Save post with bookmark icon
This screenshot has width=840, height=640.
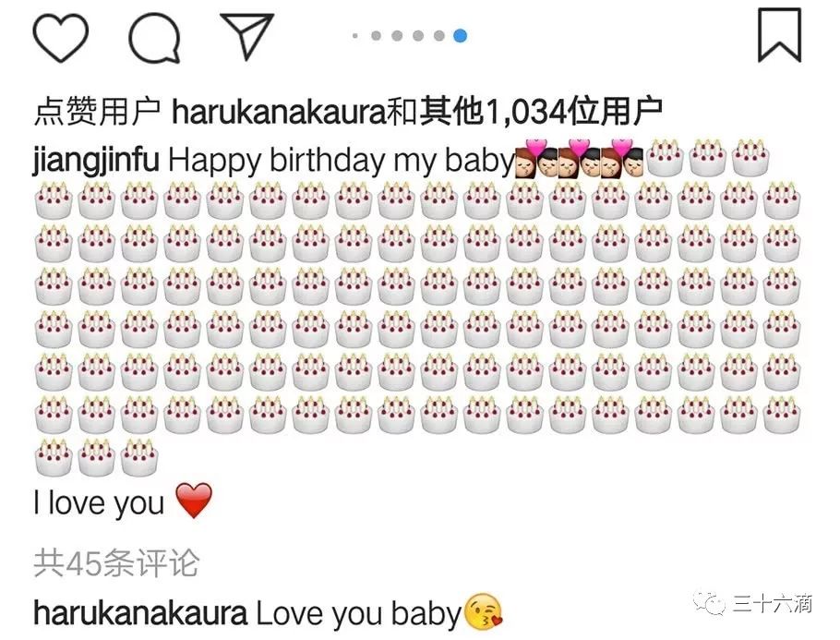779,35
